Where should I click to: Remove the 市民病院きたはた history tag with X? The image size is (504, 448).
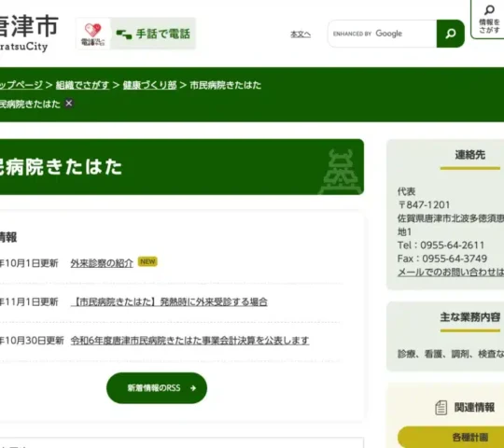coord(68,104)
